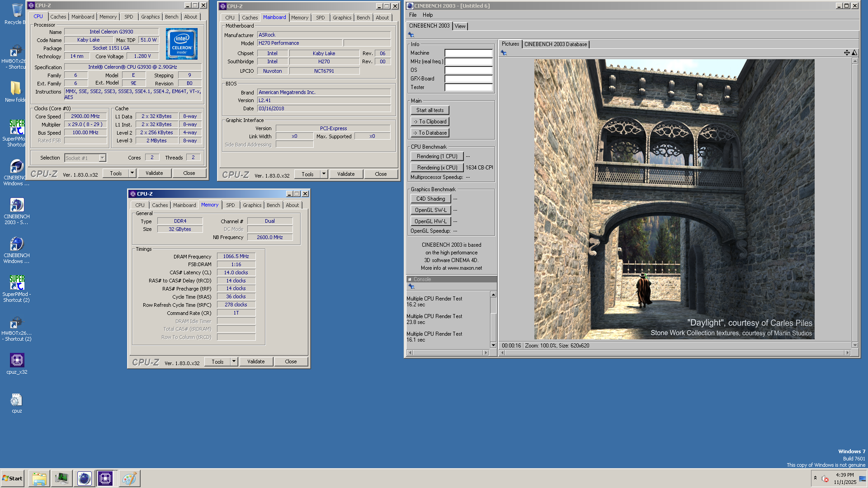868x488 pixels.
Task: Expand Tools dropdown arrow in Memory window
Action: coord(234,361)
